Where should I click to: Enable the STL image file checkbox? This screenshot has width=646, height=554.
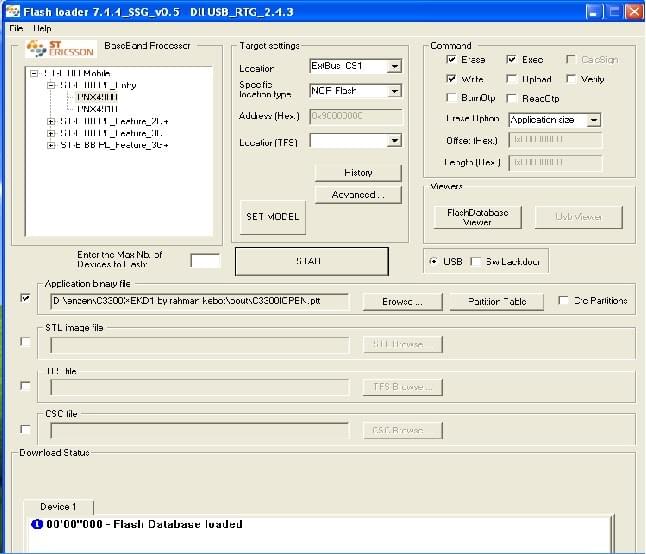[x=25, y=341]
